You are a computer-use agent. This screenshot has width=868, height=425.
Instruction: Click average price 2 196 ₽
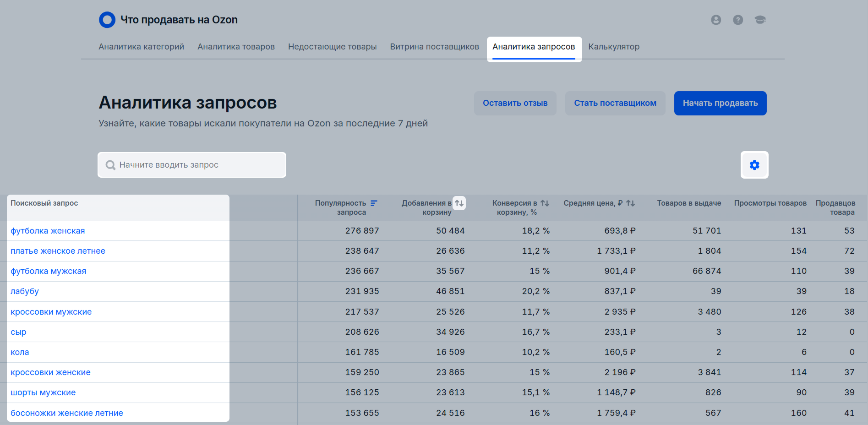(620, 372)
